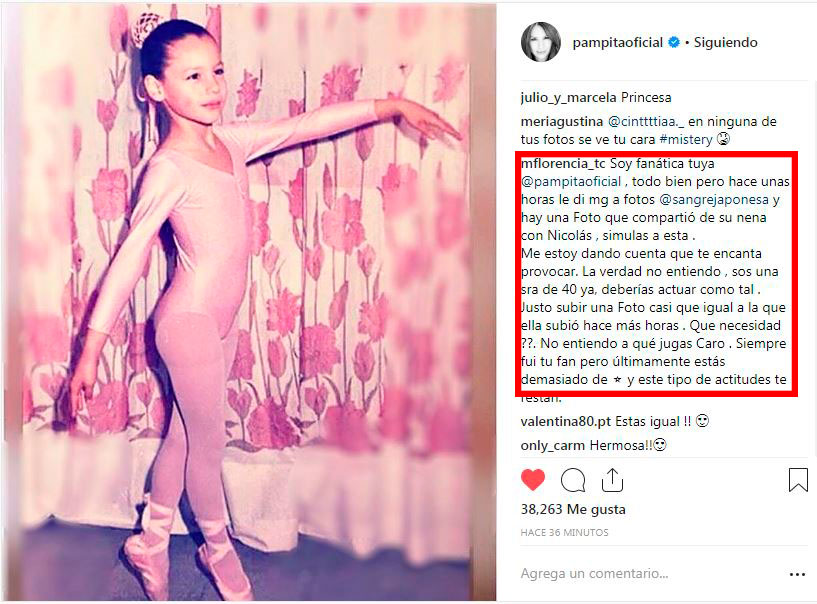Image resolution: width=817 pixels, height=604 pixels.
Task: Open the comment speech bubble icon
Action: [x=573, y=480]
